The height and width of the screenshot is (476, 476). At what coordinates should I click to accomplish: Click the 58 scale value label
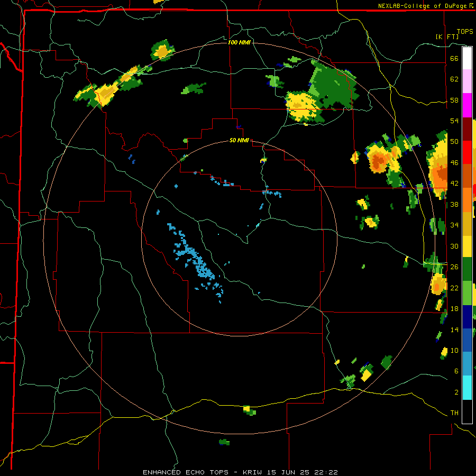(x=454, y=100)
